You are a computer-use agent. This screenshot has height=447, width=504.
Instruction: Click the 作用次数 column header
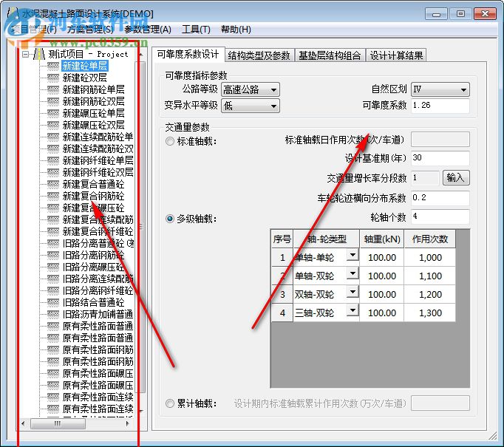(x=430, y=239)
